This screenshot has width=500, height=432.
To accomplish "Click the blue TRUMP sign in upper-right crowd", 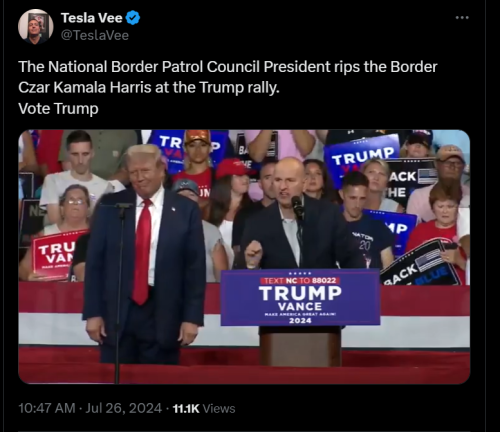I will tap(362, 155).
